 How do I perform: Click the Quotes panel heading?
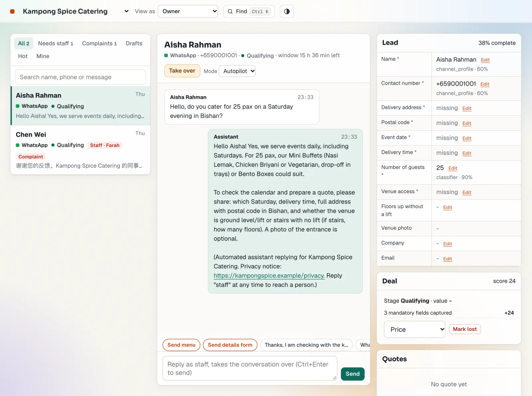(x=394, y=359)
